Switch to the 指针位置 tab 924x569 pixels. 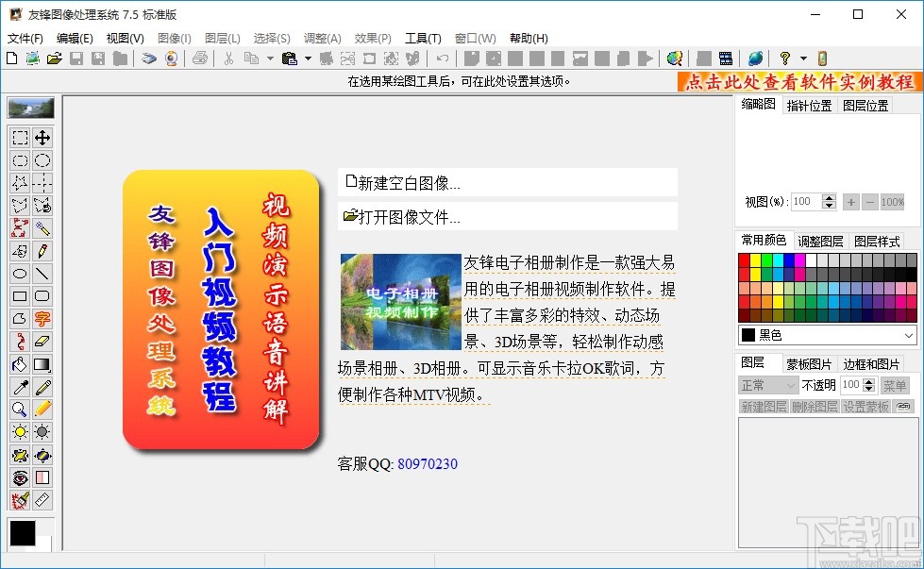[x=809, y=106]
